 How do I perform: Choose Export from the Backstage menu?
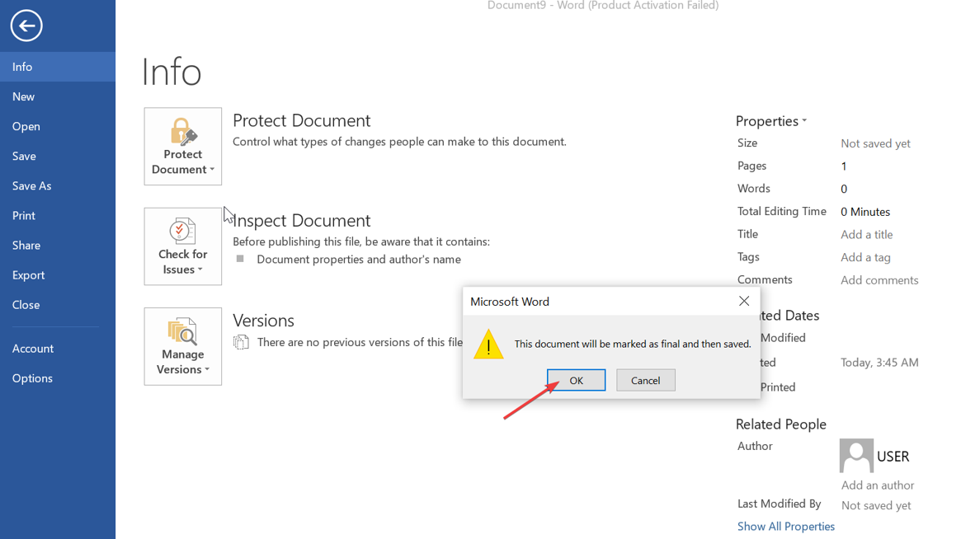point(28,274)
